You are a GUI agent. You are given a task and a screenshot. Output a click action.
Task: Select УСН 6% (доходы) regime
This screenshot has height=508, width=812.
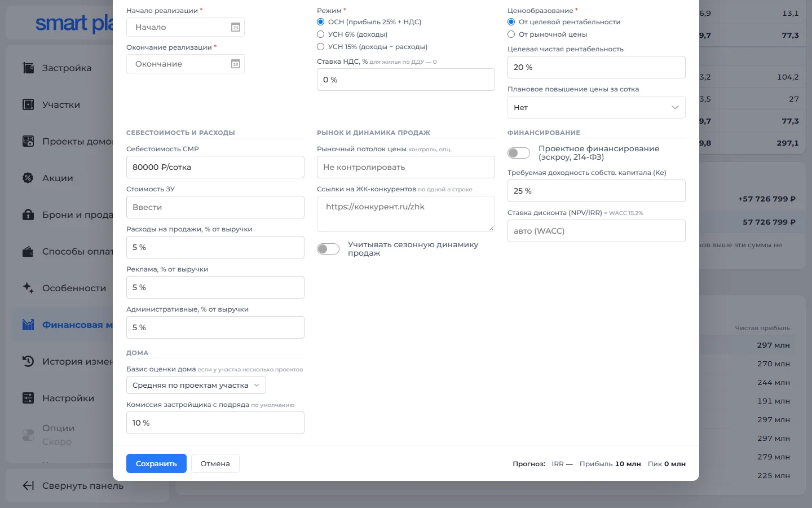[x=321, y=34]
